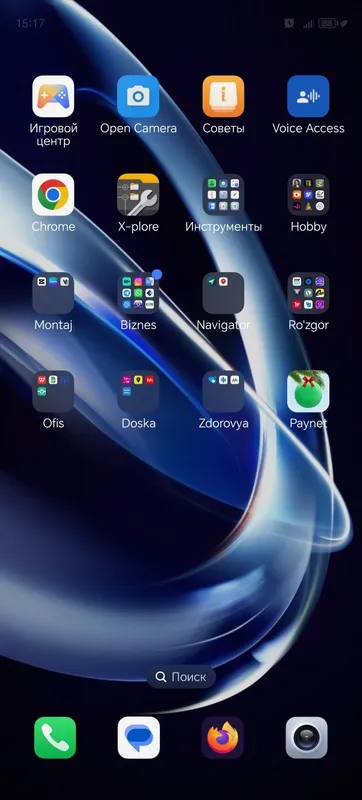The image size is (362, 800).
Task: Open the Camera app in dock
Action: click(x=306, y=738)
